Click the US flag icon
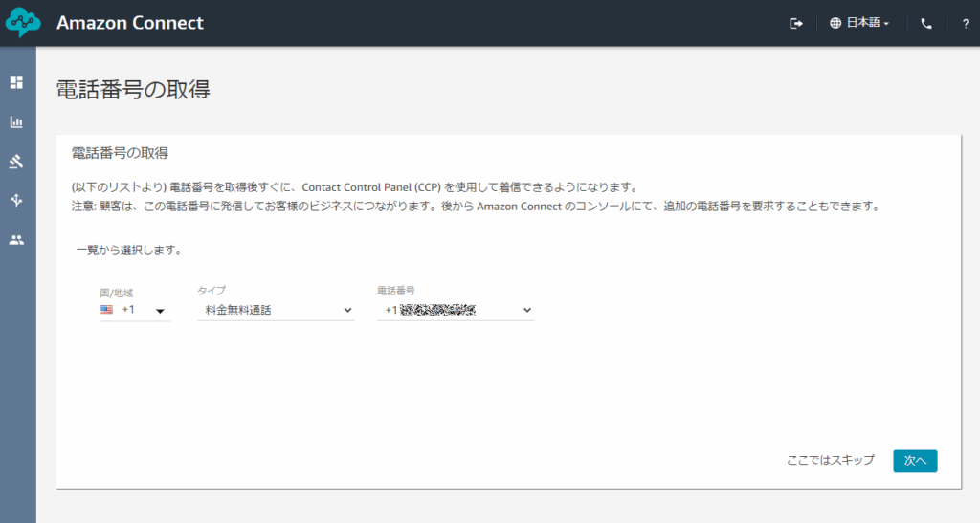 (x=106, y=310)
